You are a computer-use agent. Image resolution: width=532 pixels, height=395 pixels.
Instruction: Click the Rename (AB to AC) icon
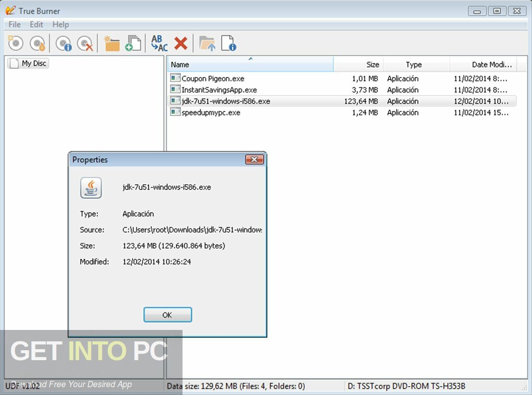160,44
